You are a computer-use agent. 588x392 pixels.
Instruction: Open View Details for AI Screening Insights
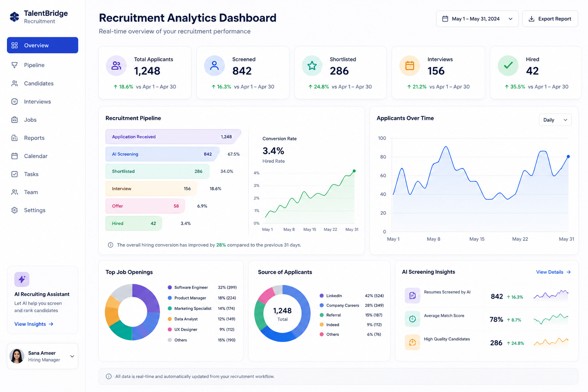(553, 272)
